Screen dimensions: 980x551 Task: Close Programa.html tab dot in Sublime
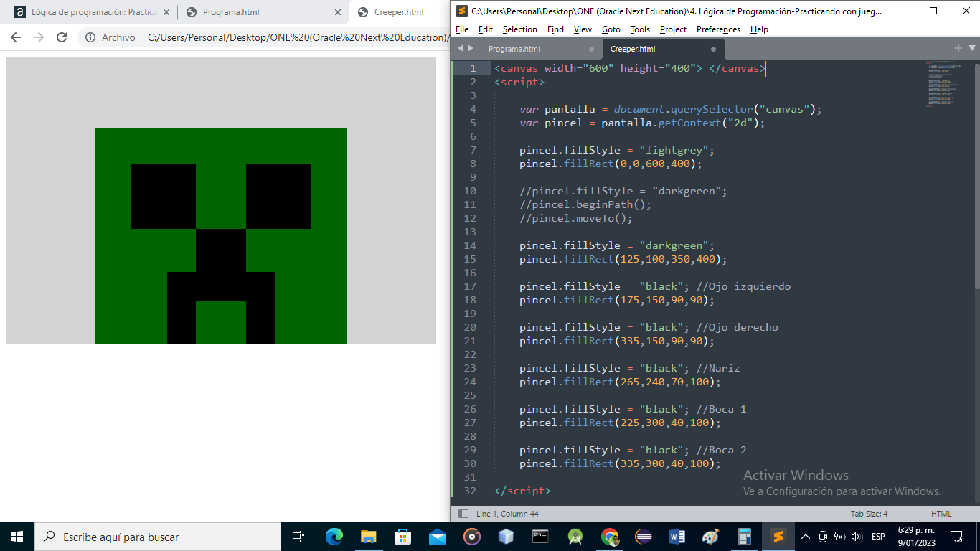pos(591,49)
